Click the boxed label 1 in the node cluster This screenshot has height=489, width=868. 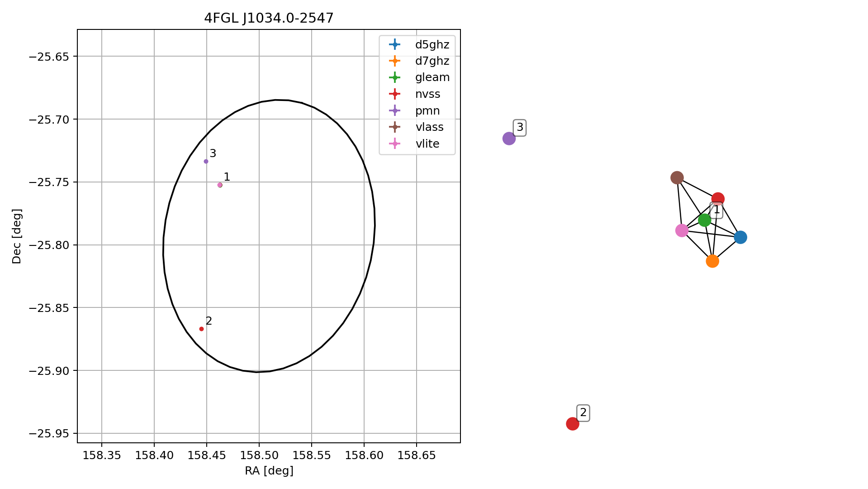(716, 210)
